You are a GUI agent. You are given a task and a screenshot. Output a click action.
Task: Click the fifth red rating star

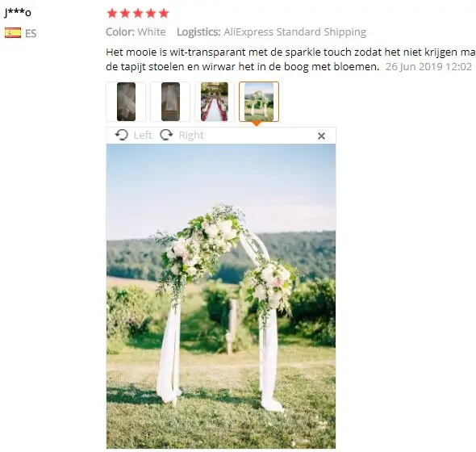coord(164,14)
